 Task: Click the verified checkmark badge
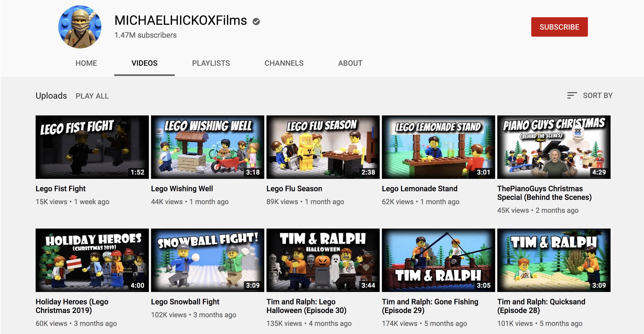tap(256, 21)
